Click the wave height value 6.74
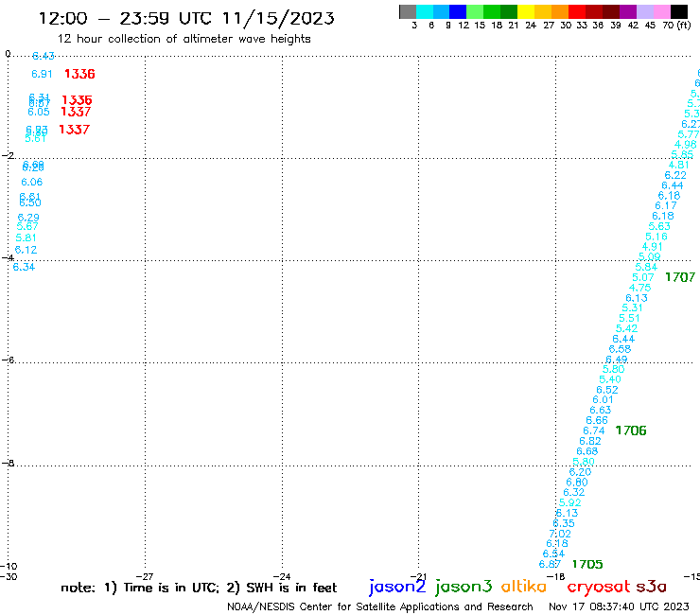The image size is (700, 615). pos(594,431)
